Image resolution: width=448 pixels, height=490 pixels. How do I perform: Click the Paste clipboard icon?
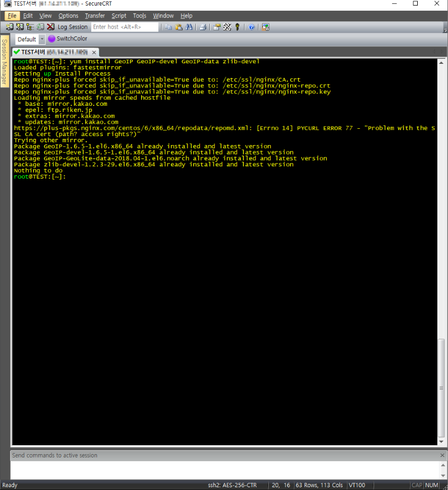[179, 27]
